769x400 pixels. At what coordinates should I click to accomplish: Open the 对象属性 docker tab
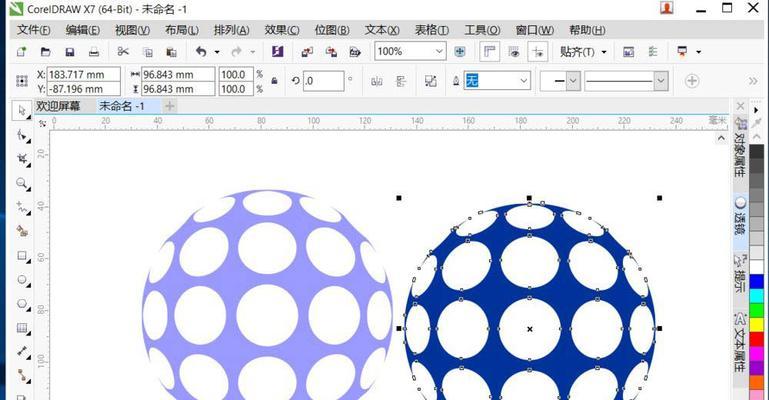click(740, 146)
